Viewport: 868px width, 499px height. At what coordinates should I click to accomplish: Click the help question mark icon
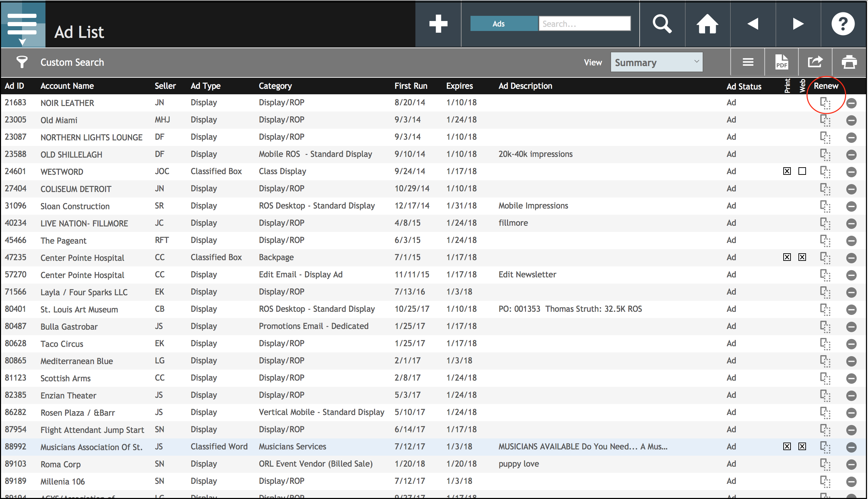coord(843,24)
